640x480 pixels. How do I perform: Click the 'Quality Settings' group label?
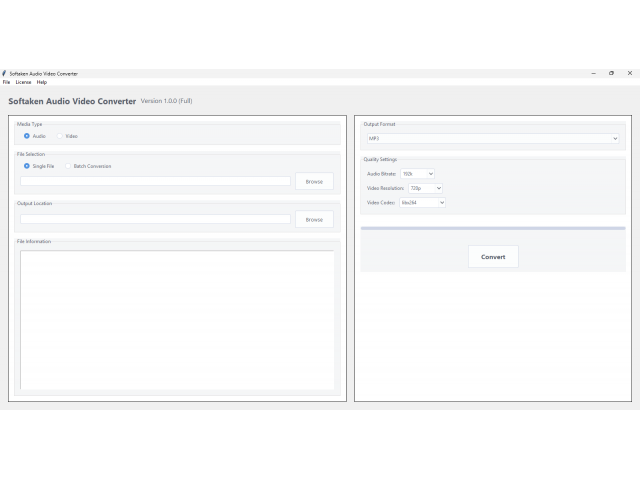[x=380, y=159]
